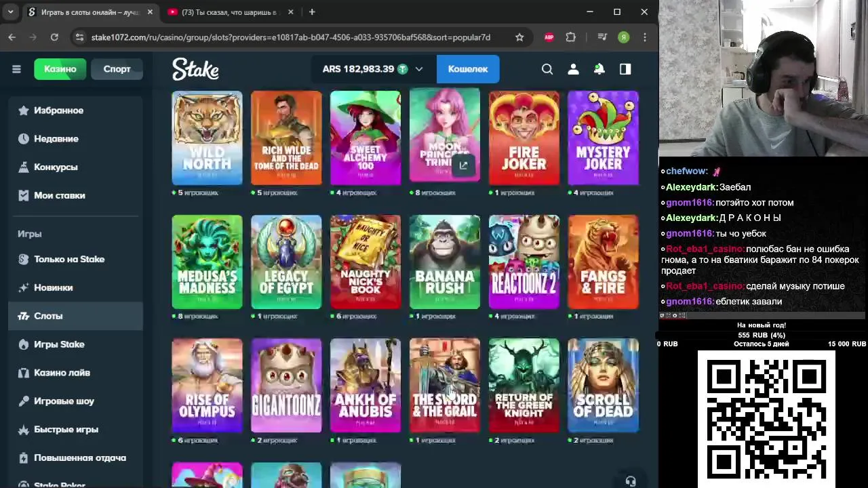Open Игры Stake in the sidebar

click(x=75, y=345)
